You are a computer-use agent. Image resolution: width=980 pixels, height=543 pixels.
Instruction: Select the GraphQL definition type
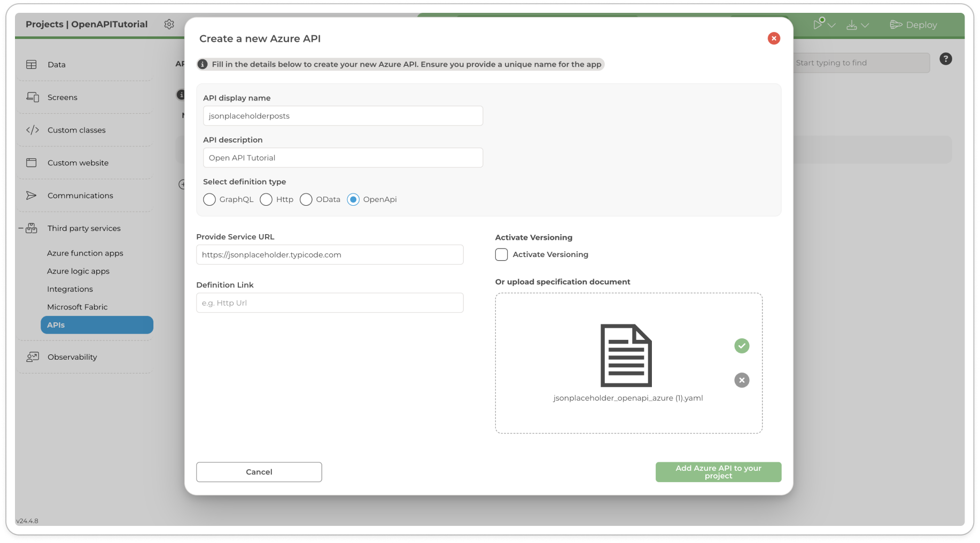coord(209,199)
